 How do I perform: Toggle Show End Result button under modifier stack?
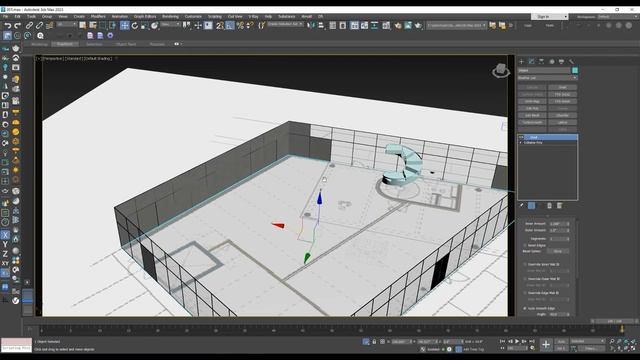click(531, 206)
